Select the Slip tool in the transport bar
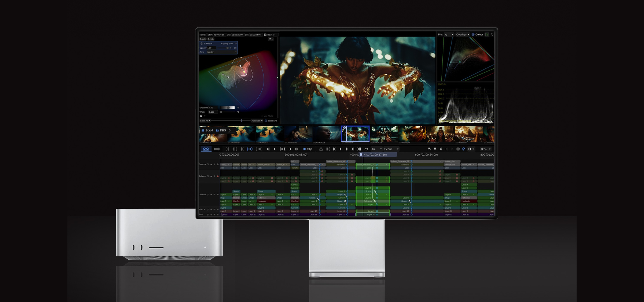Image resolution: width=644 pixels, height=302 pixels. pyautogui.click(x=308, y=149)
